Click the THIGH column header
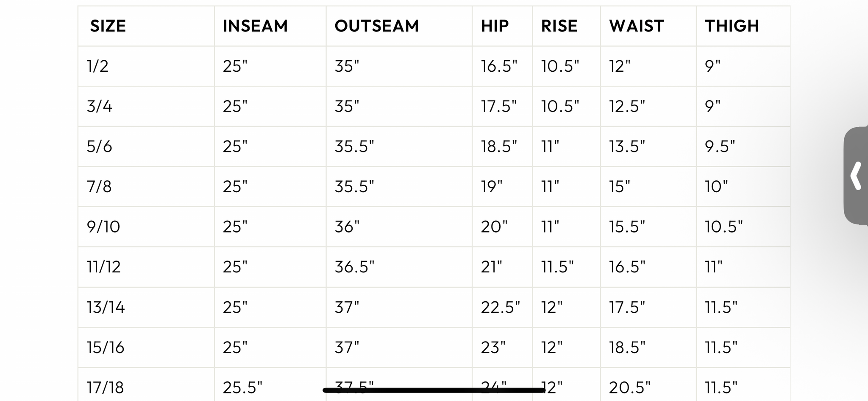The image size is (868, 401). pos(732,26)
